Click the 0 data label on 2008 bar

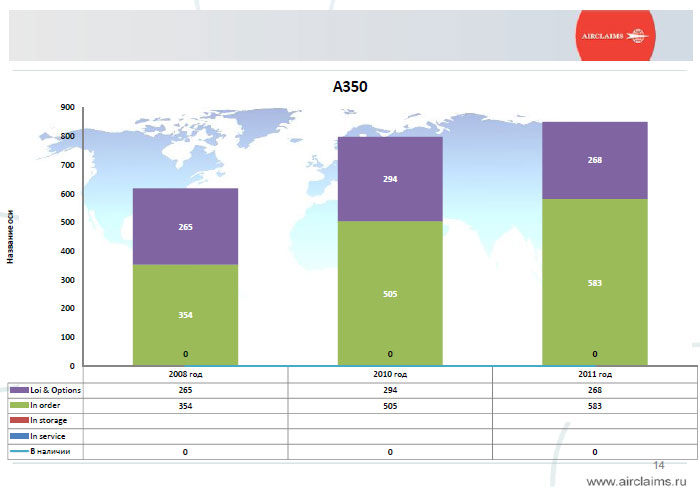pos(185,354)
